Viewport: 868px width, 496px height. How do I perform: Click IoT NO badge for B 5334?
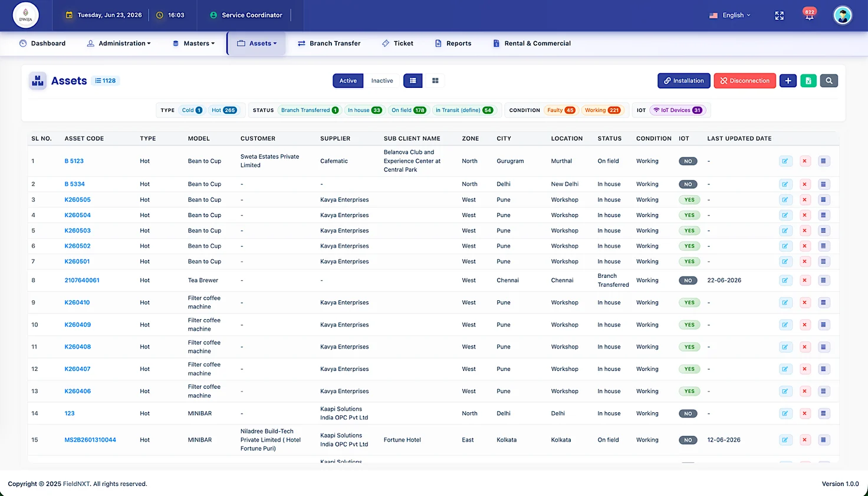[688, 184]
